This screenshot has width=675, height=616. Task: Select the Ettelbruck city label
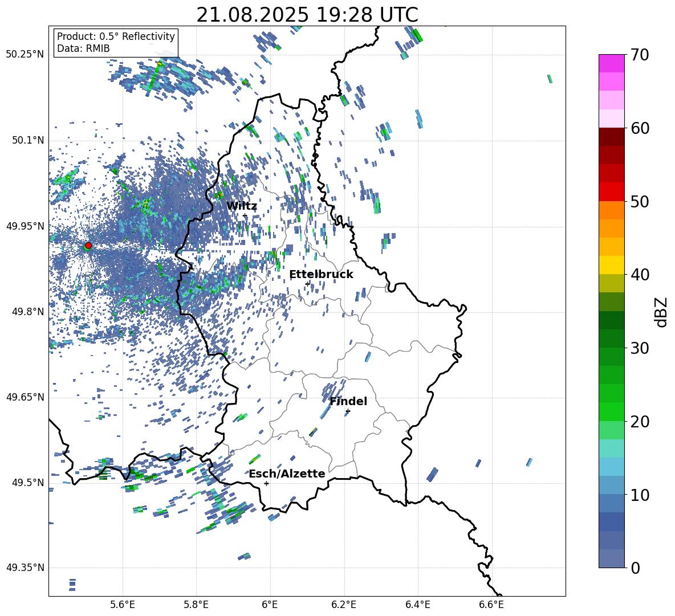(x=321, y=275)
